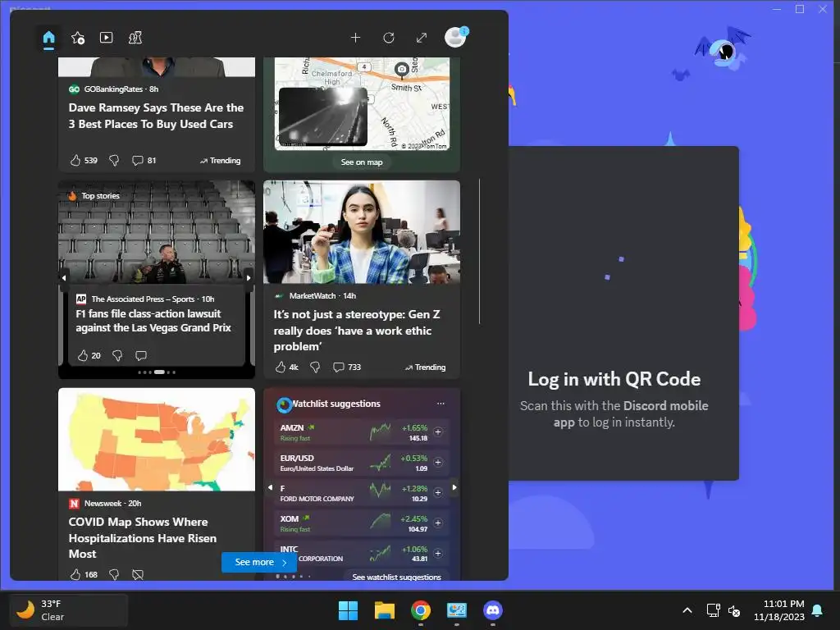Click the See more button

259,562
